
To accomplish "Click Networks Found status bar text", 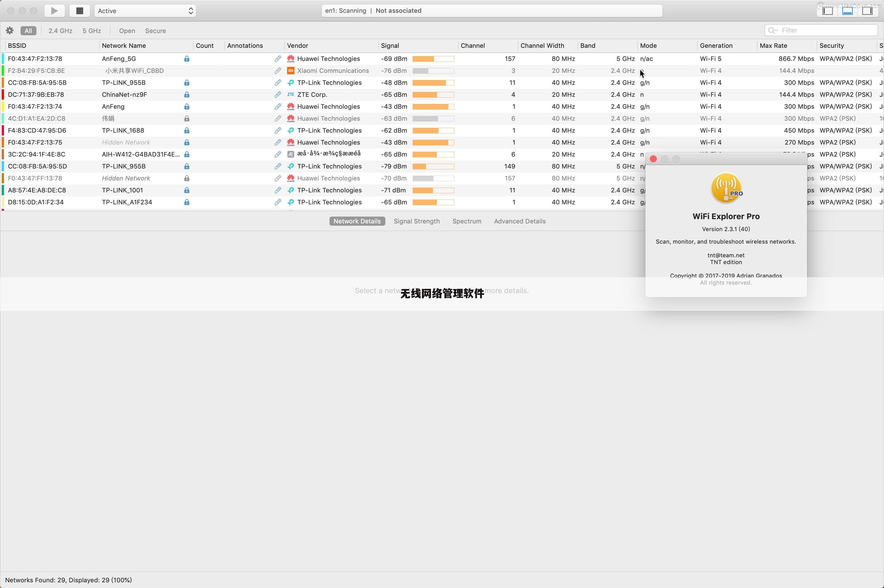I will click(68, 580).
